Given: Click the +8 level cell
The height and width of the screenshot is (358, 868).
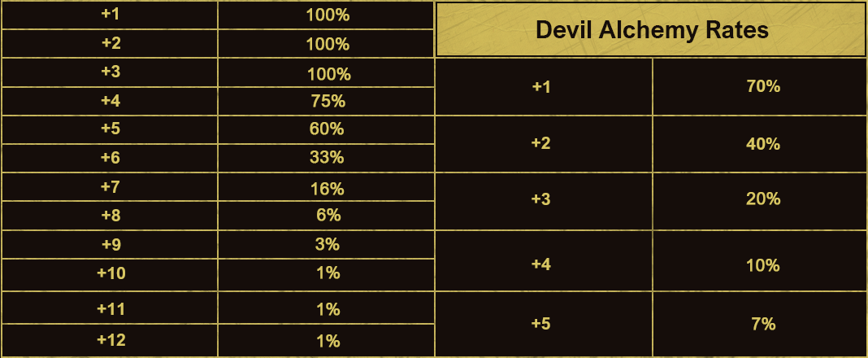Looking at the screenshot, I should click(x=111, y=215).
